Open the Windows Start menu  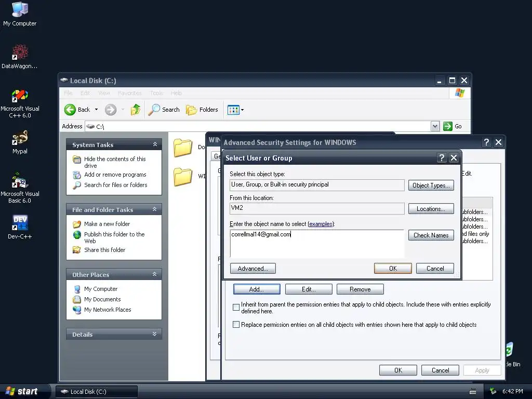[22, 391]
